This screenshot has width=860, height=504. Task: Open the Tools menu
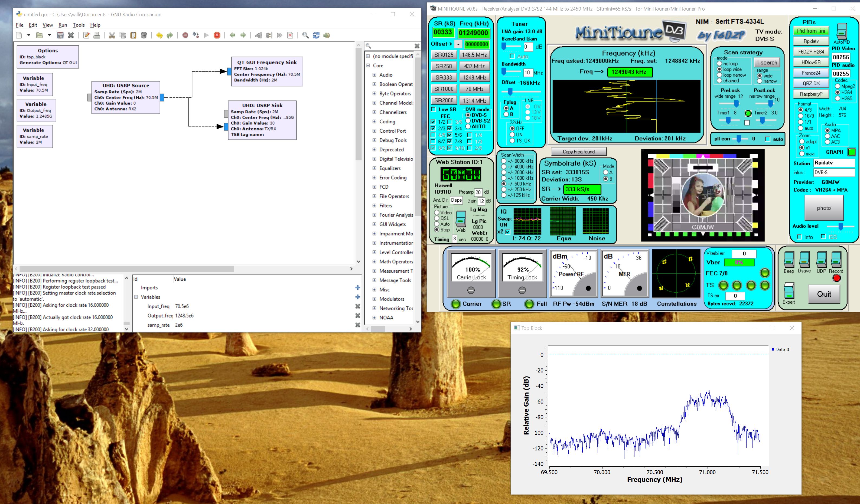(x=79, y=25)
